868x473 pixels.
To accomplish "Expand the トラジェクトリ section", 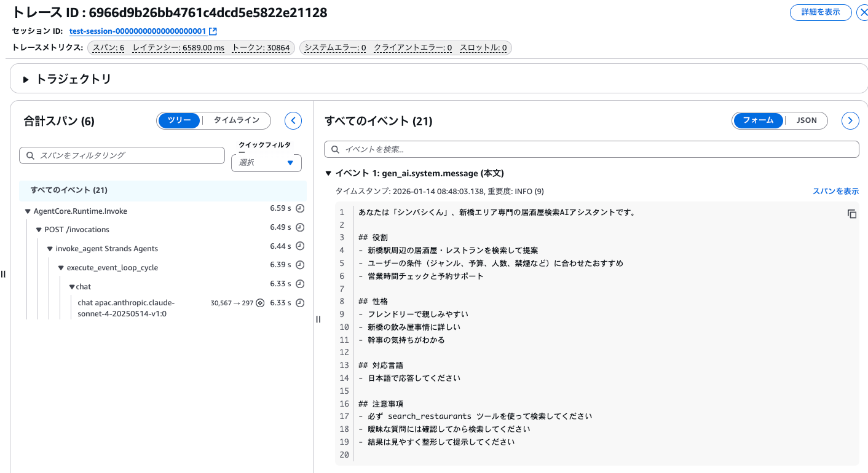I will [x=25, y=78].
